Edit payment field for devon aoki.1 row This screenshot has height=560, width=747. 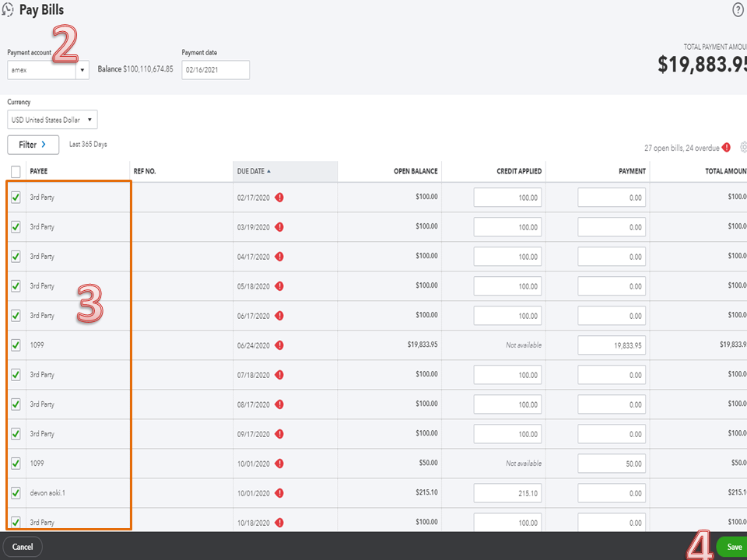coord(612,493)
